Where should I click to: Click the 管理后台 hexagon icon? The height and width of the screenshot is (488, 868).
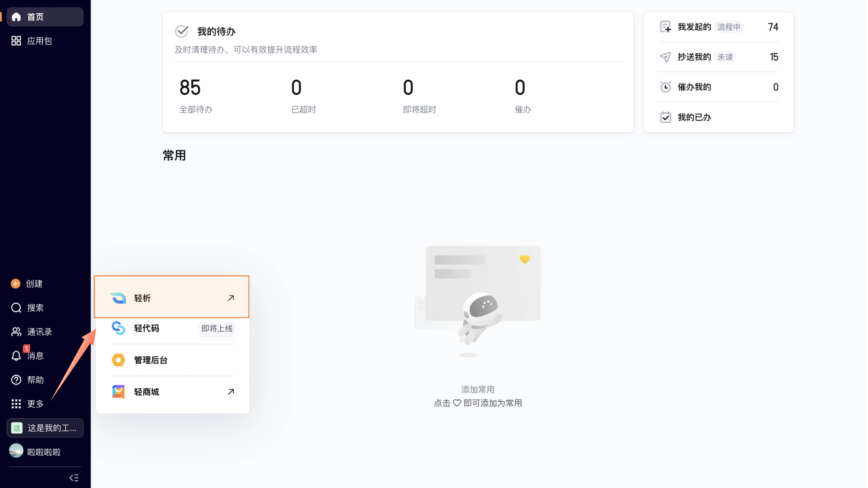coord(118,360)
